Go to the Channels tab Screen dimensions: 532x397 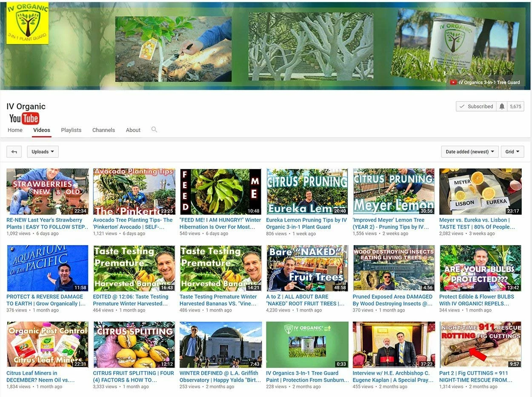pos(103,130)
